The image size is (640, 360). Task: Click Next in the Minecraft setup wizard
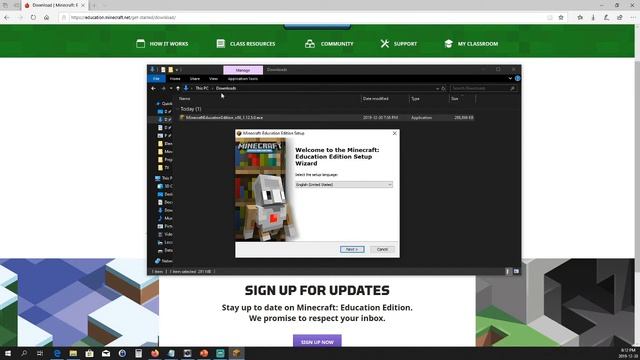pyautogui.click(x=352, y=249)
